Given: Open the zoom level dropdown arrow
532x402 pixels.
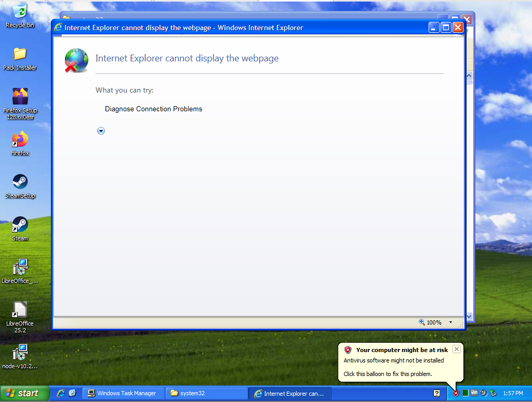Looking at the screenshot, I should tap(450, 322).
